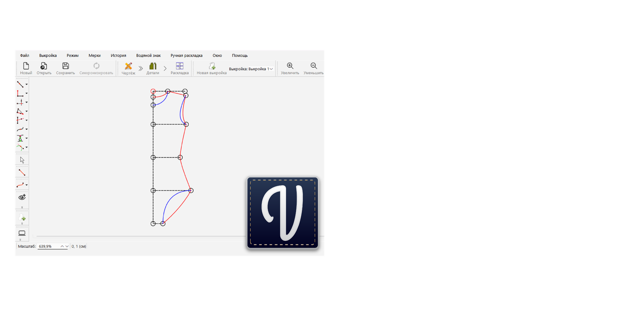Expand hidden tools below add-piece icon
The image size is (644, 322).
tap(22, 224)
